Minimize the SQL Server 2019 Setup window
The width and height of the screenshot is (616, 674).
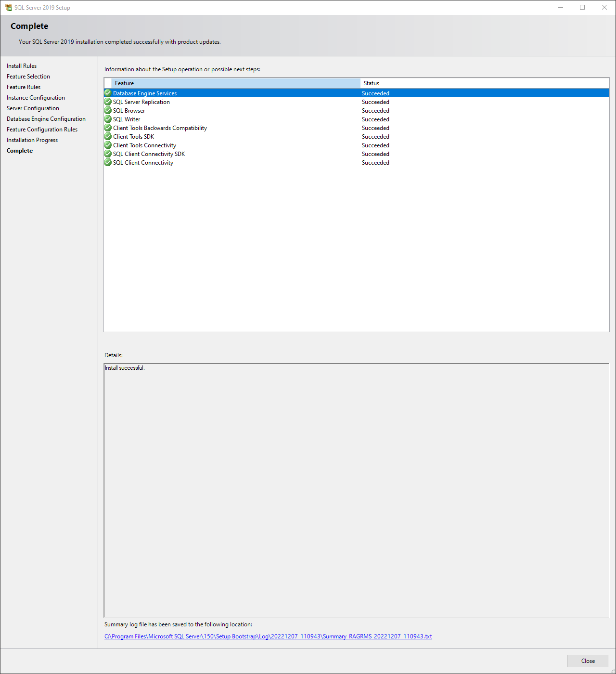pyautogui.click(x=561, y=7)
